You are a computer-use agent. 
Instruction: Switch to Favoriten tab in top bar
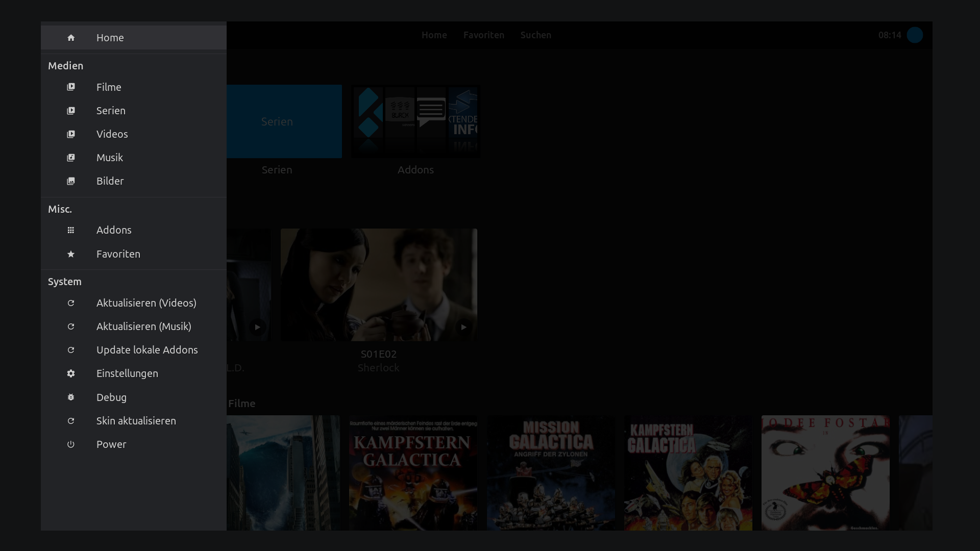484,35
